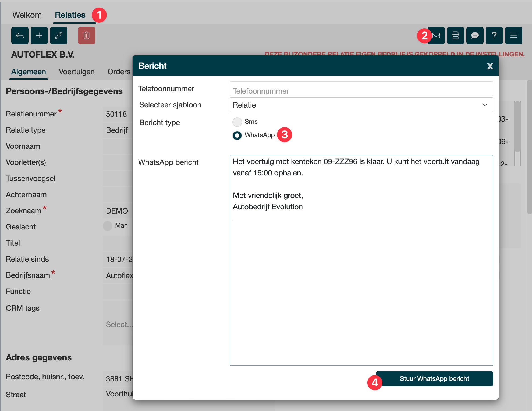Open the Voertuigen tab
Screen dimensions: 532x411
coord(77,72)
